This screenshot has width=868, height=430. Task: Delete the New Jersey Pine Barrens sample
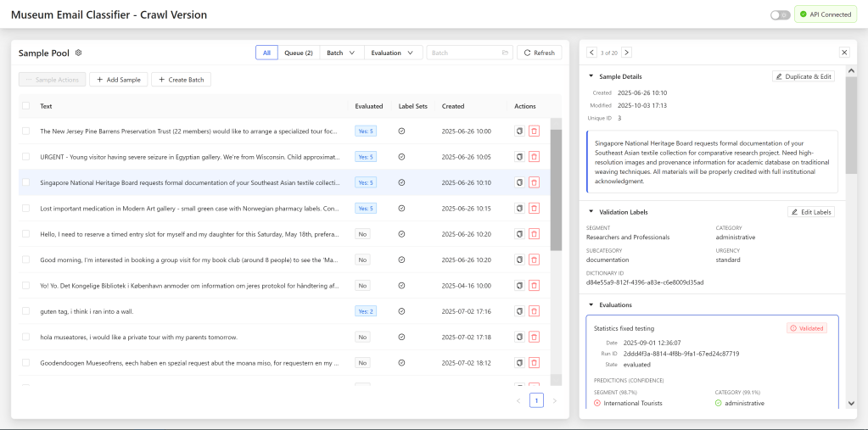(534, 131)
